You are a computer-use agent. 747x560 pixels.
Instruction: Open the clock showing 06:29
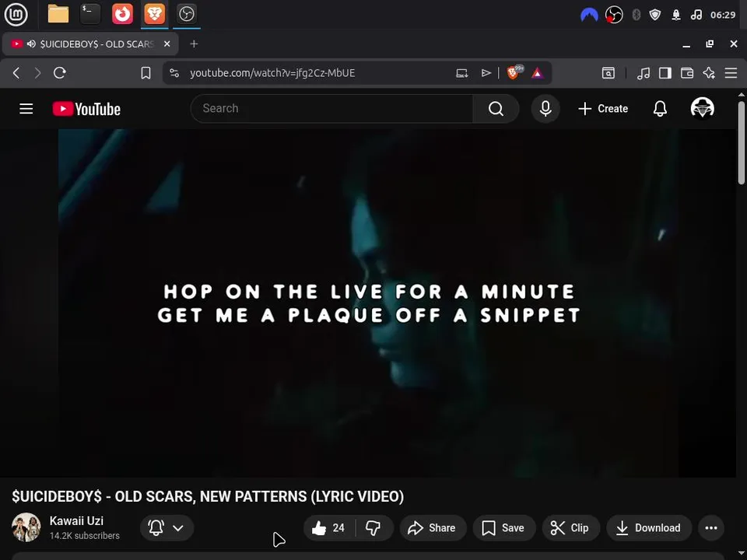point(723,16)
